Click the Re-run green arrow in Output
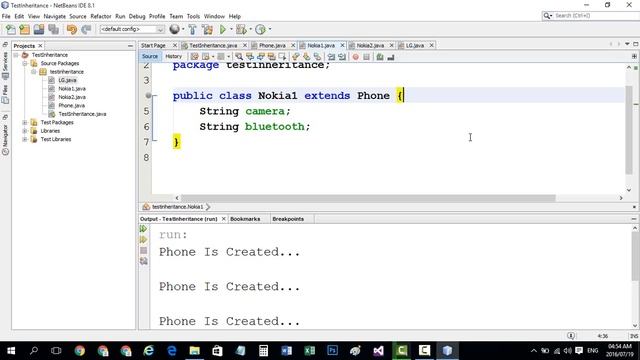This screenshot has width=640, height=360. [x=143, y=229]
